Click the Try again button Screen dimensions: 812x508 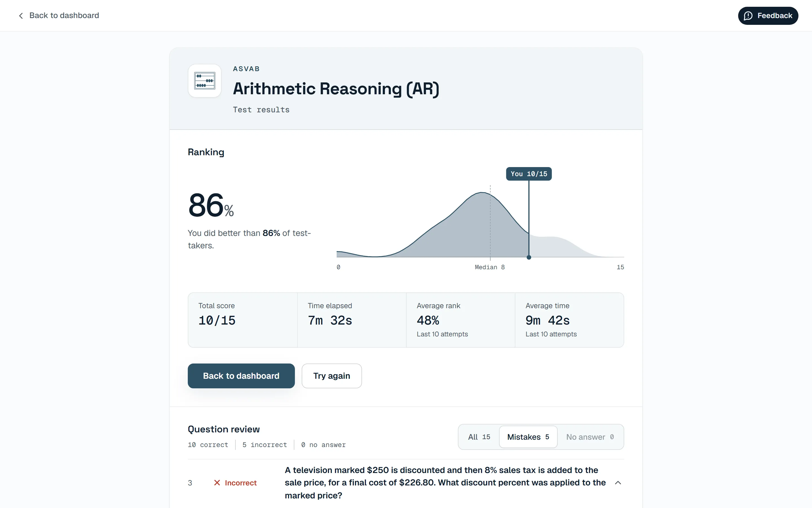pyautogui.click(x=332, y=376)
